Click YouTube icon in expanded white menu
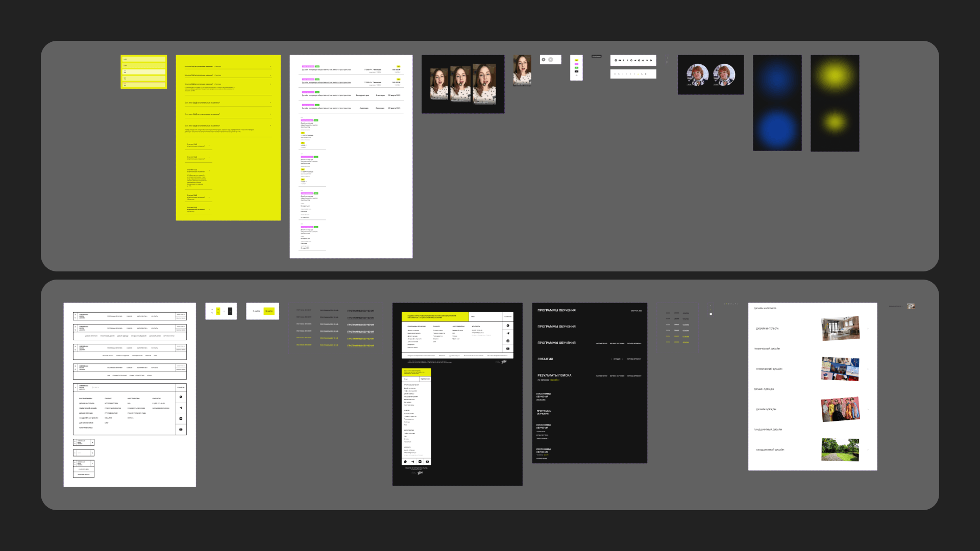The height and width of the screenshot is (551, 980). coord(181,430)
